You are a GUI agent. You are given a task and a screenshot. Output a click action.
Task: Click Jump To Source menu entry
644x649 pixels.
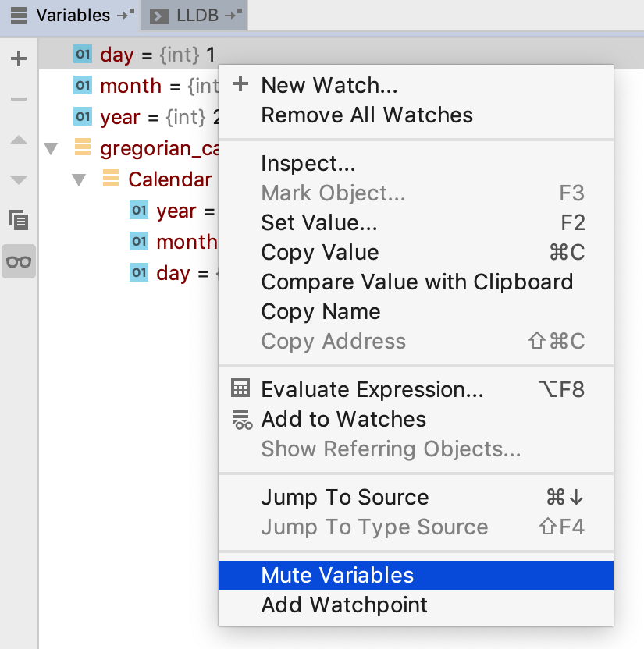344,498
